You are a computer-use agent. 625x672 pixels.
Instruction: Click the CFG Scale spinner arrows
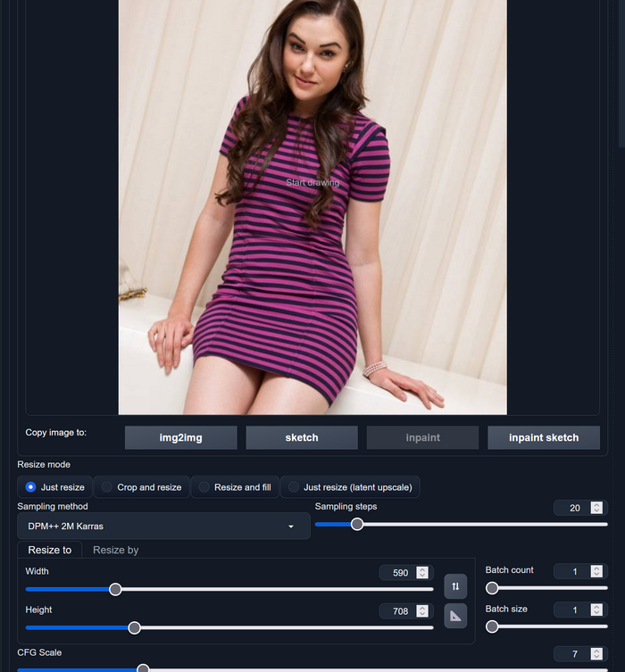596,654
